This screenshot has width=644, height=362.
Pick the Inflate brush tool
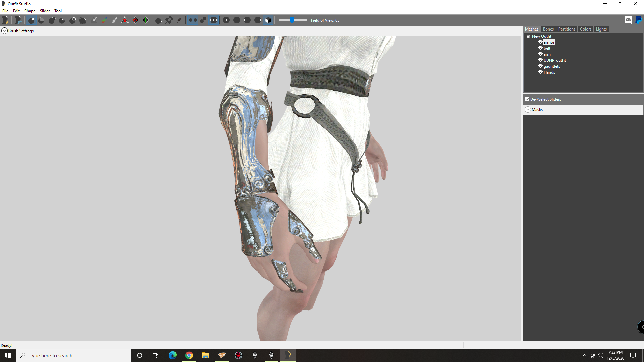point(52,20)
